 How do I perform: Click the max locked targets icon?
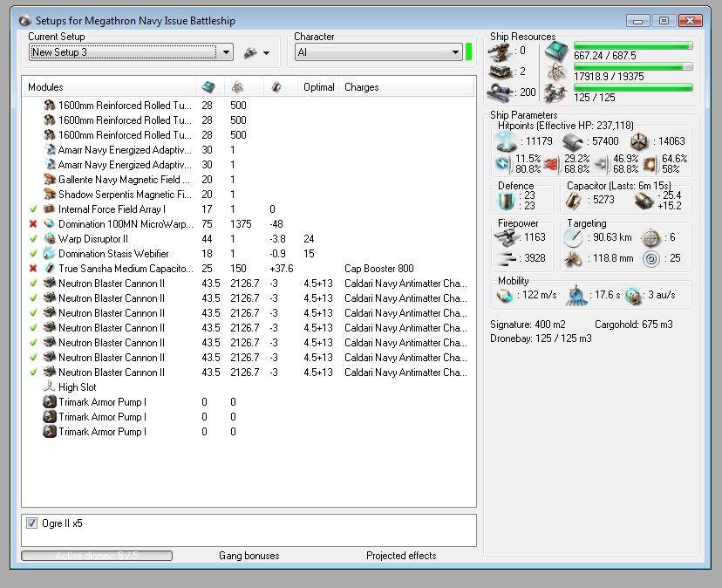click(x=651, y=238)
